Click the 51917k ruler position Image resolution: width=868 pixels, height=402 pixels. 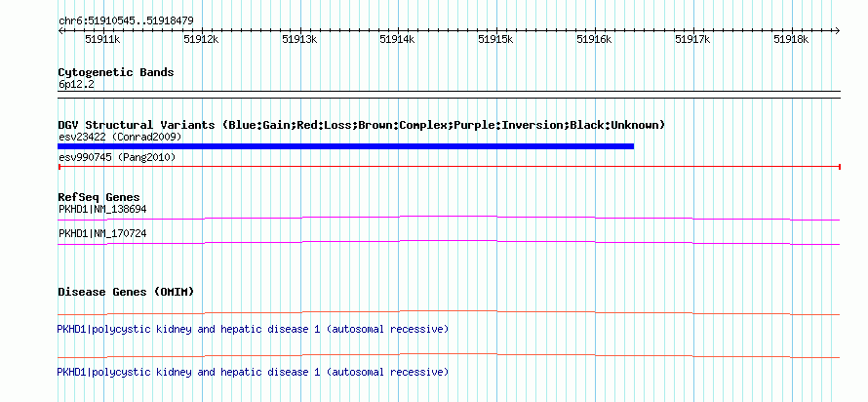coord(693,39)
